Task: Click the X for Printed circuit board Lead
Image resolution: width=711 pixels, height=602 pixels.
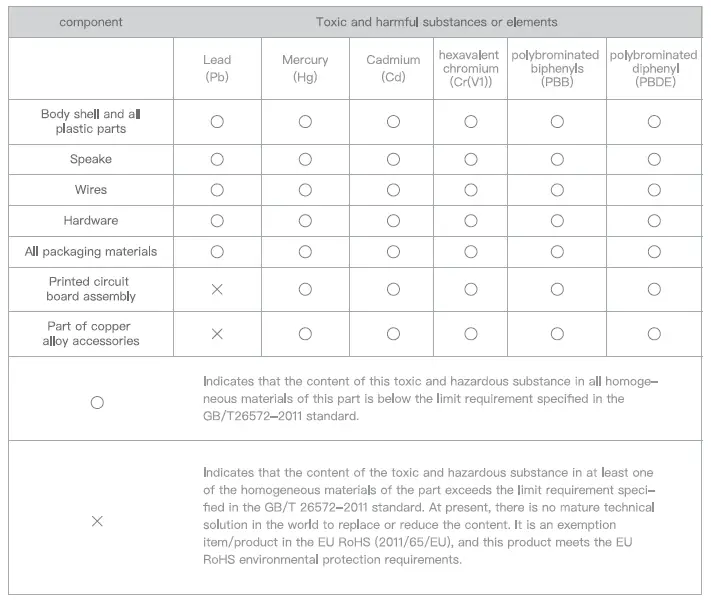Action: click(217, 289)
